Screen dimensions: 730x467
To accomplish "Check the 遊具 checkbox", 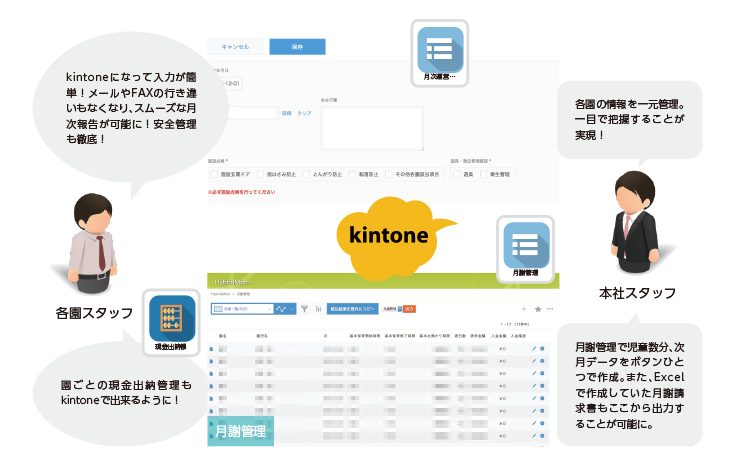I will tap(457, 174).
